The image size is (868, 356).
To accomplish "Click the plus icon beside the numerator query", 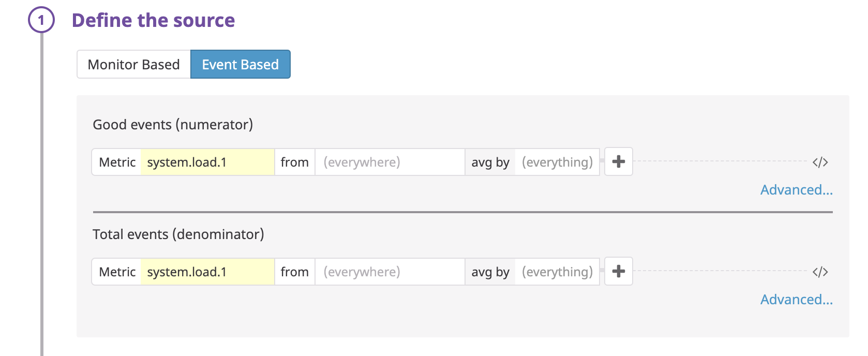I will [618, 161].
